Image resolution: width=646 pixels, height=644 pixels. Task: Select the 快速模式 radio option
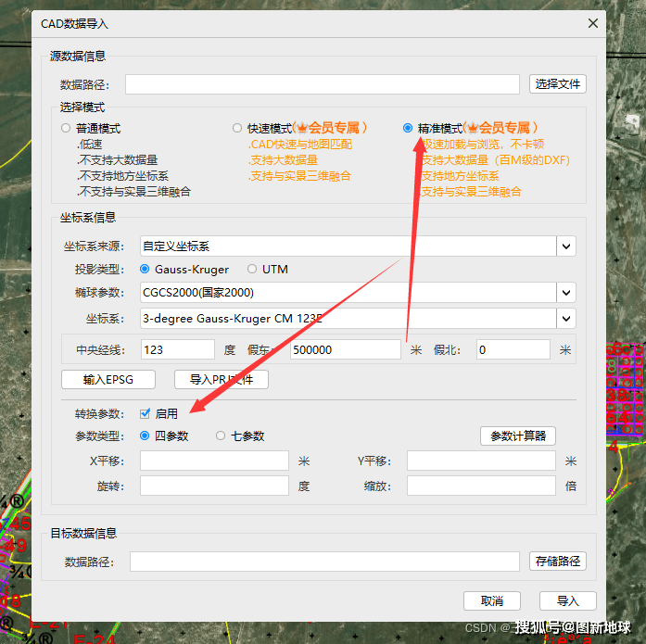coord(237,128)
